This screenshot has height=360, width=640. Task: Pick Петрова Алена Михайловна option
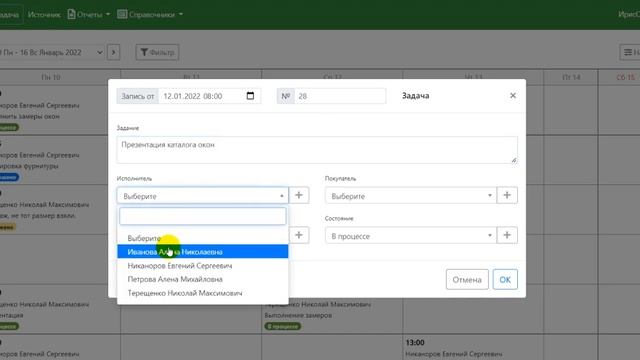pyautogui.click(x=203, y=279)
